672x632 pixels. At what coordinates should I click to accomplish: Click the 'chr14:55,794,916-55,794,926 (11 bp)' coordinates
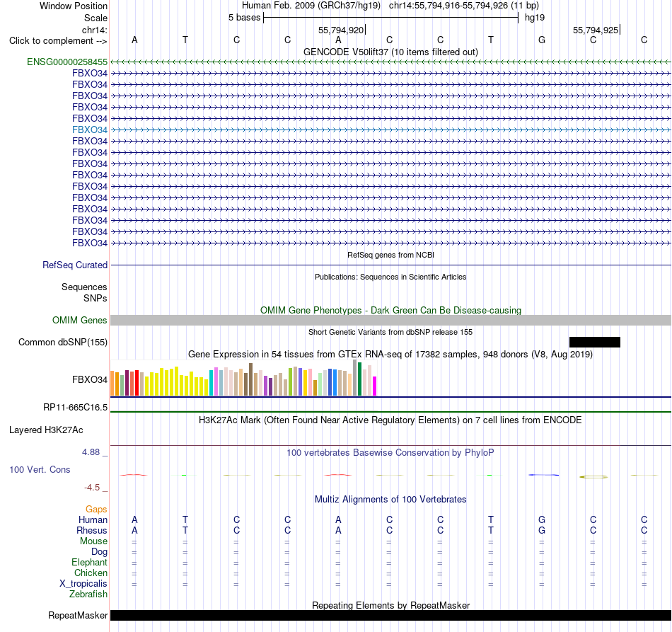click(464, 6)
